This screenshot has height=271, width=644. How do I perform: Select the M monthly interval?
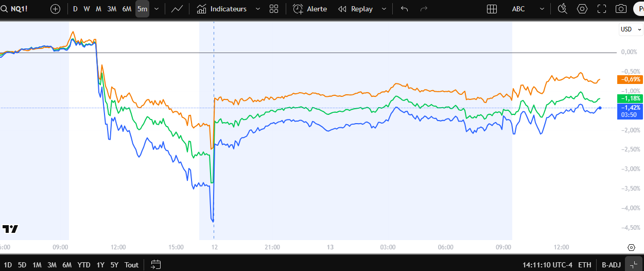point(98,9)
